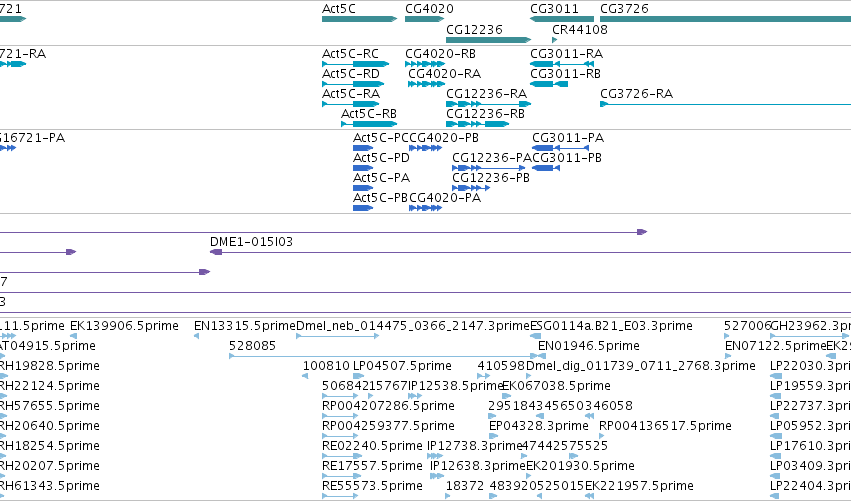Open Dmel_dig_011739_0711_2768.3prime feature
This screenshot has width=851, height=501.
[641, 366]
